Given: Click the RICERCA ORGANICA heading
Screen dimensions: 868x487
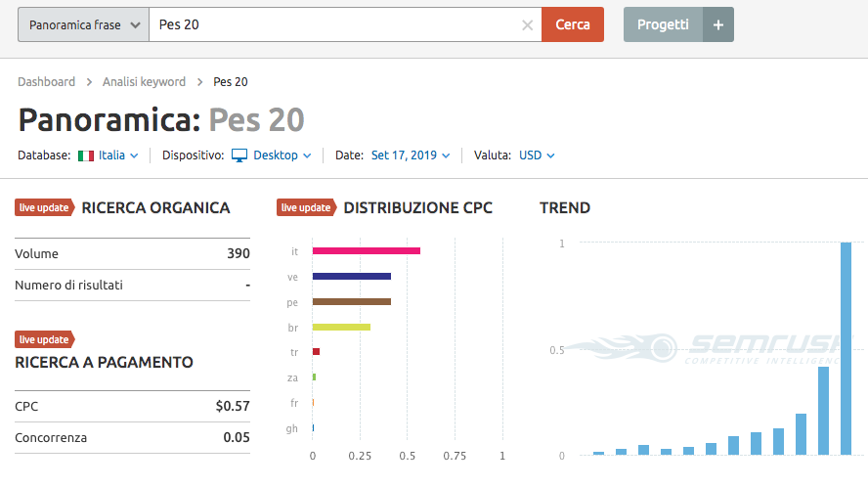Looking at the screenshot, I should click(x=155, y=207).
